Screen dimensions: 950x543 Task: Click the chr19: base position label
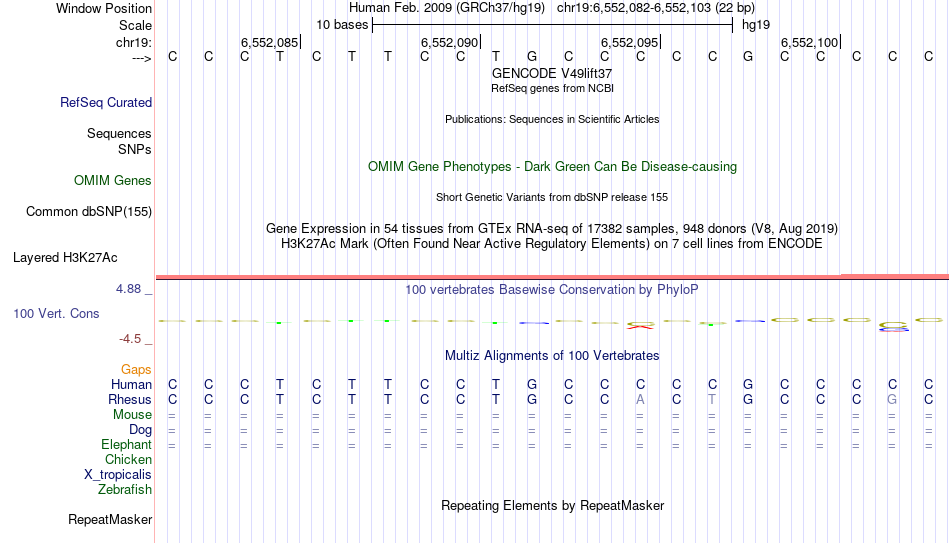coord(134,42)
